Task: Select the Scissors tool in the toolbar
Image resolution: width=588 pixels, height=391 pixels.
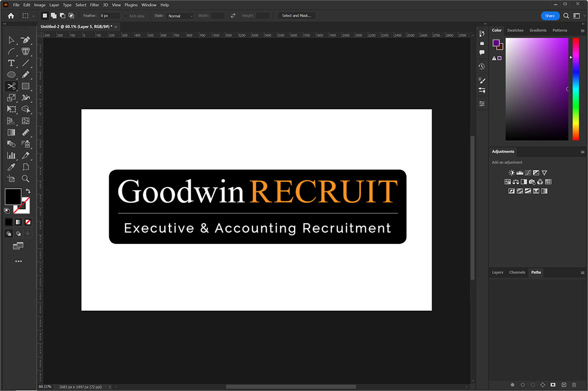Action: click(x=11, y=86)
